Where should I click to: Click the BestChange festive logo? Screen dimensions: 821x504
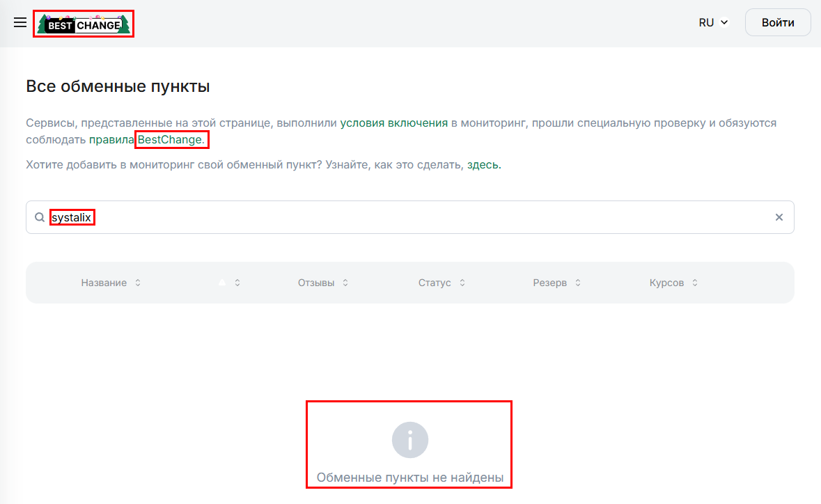tap(83, 23)
